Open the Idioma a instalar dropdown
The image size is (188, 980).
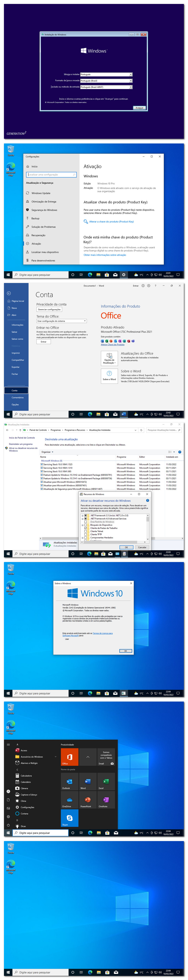[106, 75]
